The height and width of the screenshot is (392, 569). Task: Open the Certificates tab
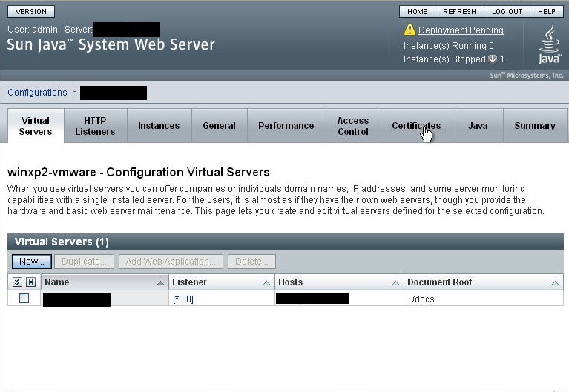click(416, 126)
